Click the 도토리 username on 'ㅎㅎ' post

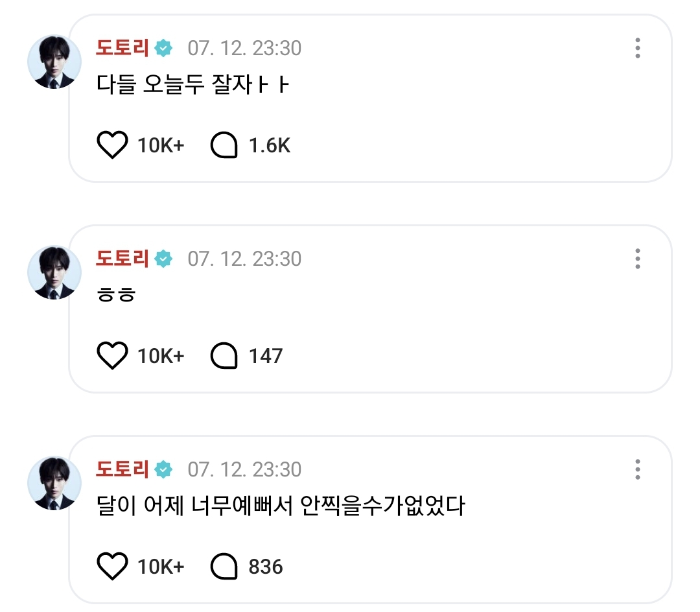(123, 259)
